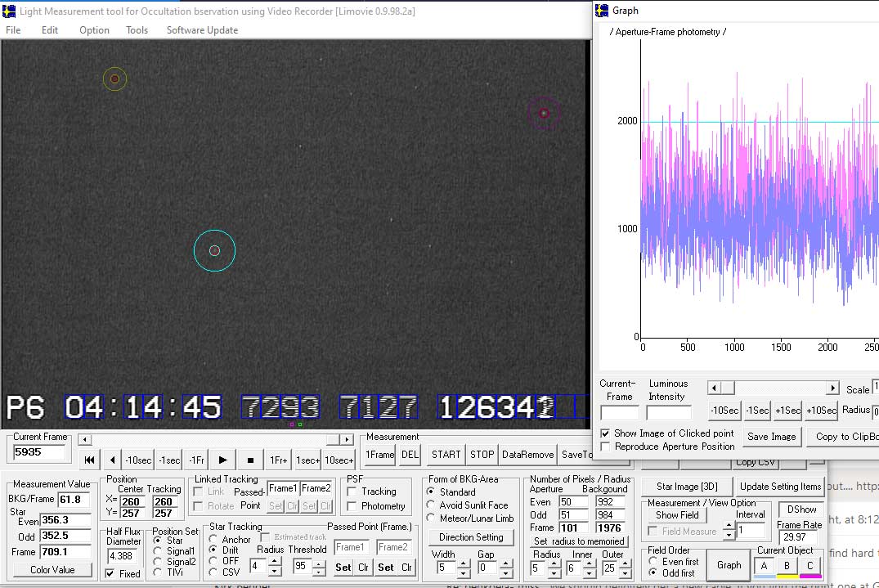Click the Half Flux Diameter value field
Viewport: 879px width, 588px height.
122,556
